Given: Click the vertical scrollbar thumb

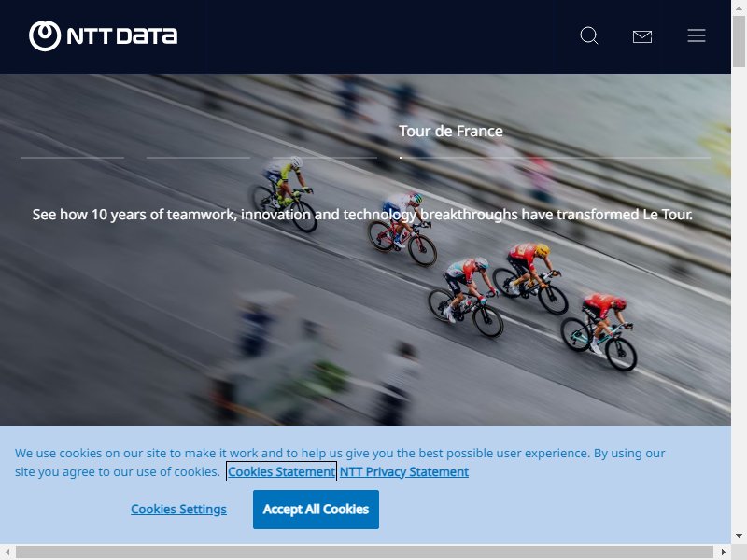Looking at the screenshot, I should [x=739, y=41].
